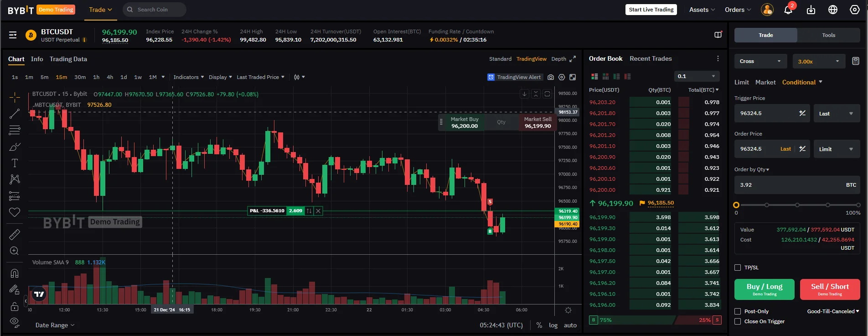Open the order calculator icon

[x=856, y=61]
